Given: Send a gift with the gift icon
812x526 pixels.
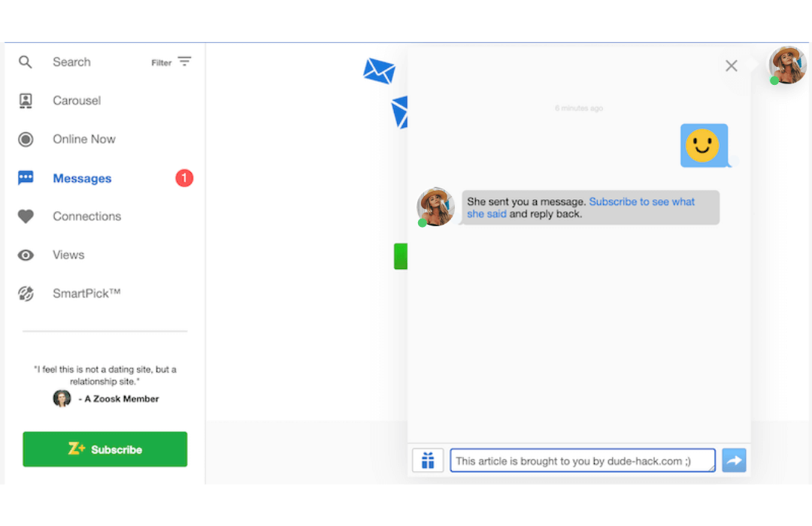Looking at the screenshot, I should tap(428, 461).
